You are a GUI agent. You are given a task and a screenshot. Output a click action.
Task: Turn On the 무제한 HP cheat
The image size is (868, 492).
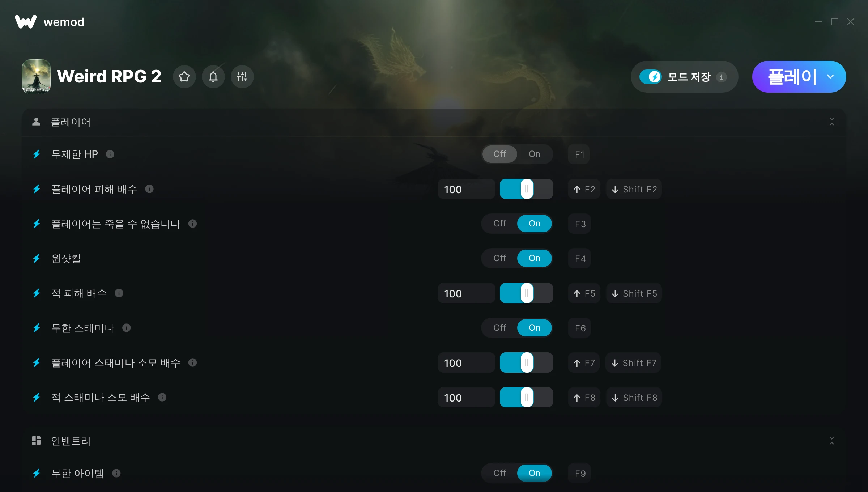pos(534,154)
